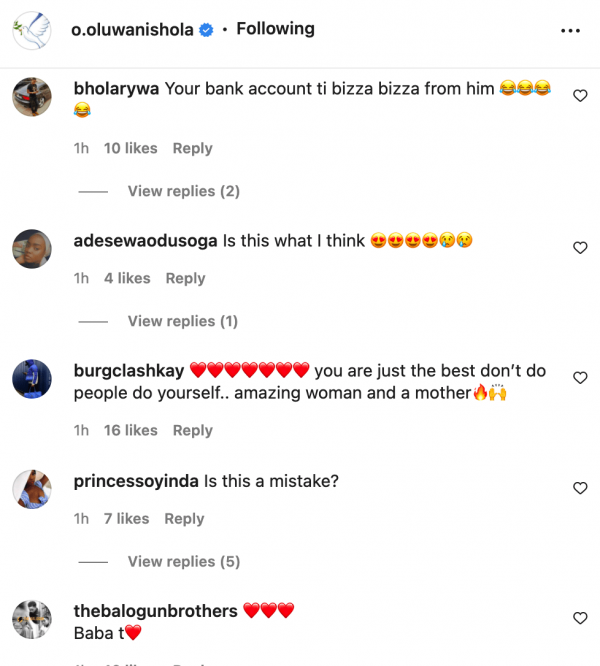Expand View replies (5) under princessoyinda
600x666 pixels.
[184, 561]
